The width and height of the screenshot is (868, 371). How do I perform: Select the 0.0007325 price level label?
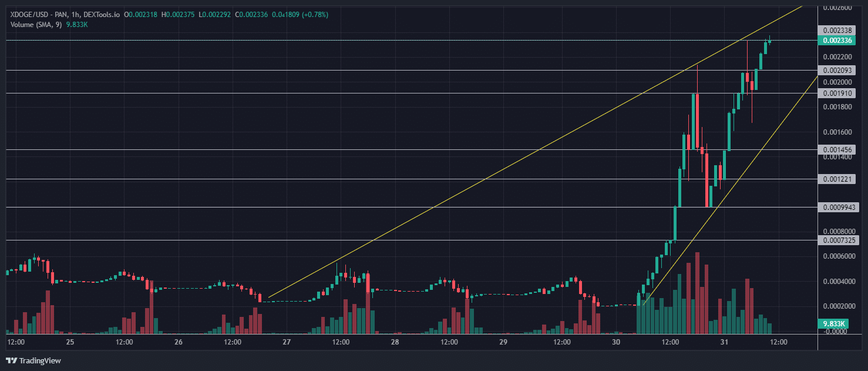point(838,240)
